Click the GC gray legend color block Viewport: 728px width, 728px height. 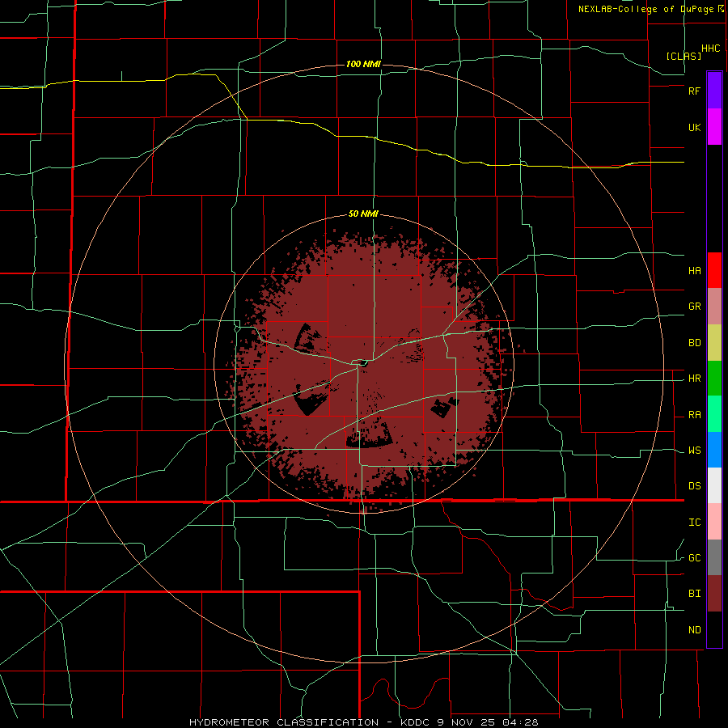[714, 557]
